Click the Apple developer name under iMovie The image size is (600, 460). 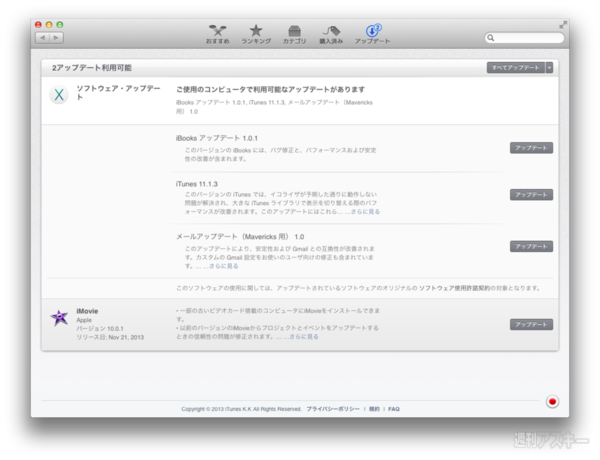(84, 320)
